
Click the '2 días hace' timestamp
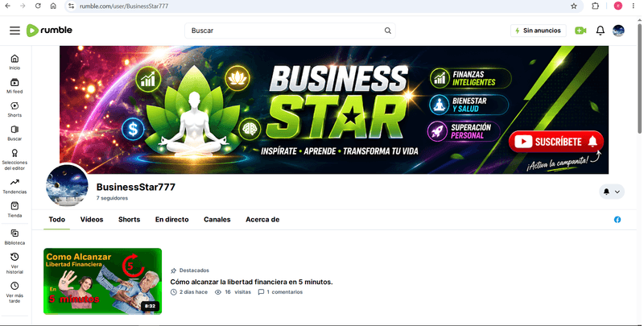189,292
